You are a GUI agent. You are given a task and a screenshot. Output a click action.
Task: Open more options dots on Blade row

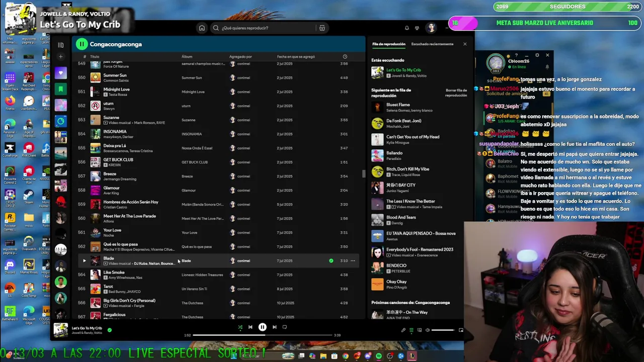353,261
